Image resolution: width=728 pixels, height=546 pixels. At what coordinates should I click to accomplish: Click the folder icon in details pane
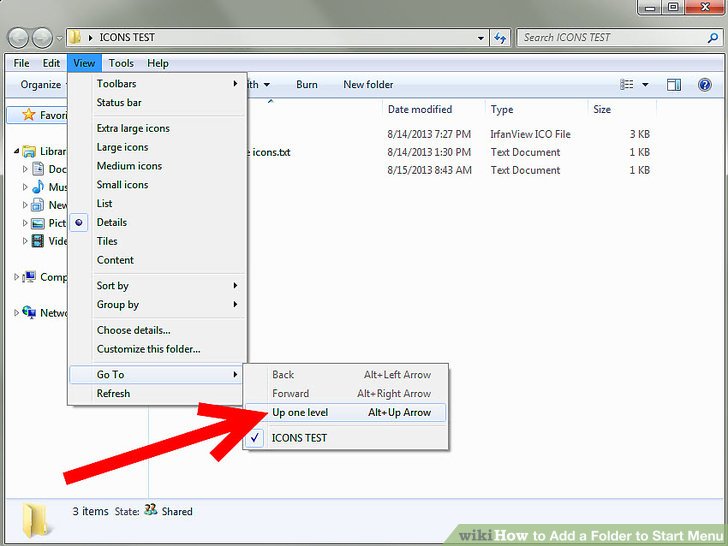pyautogui.click(x=35, y=520)
